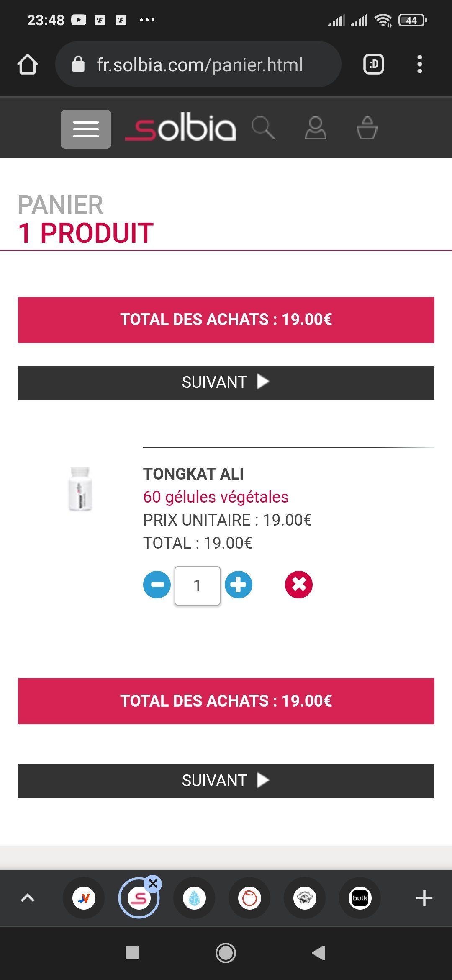The height and width of the screenshot is (980, 452).
Task: Close the active Solbia tab
Action: tap(153, 884)
